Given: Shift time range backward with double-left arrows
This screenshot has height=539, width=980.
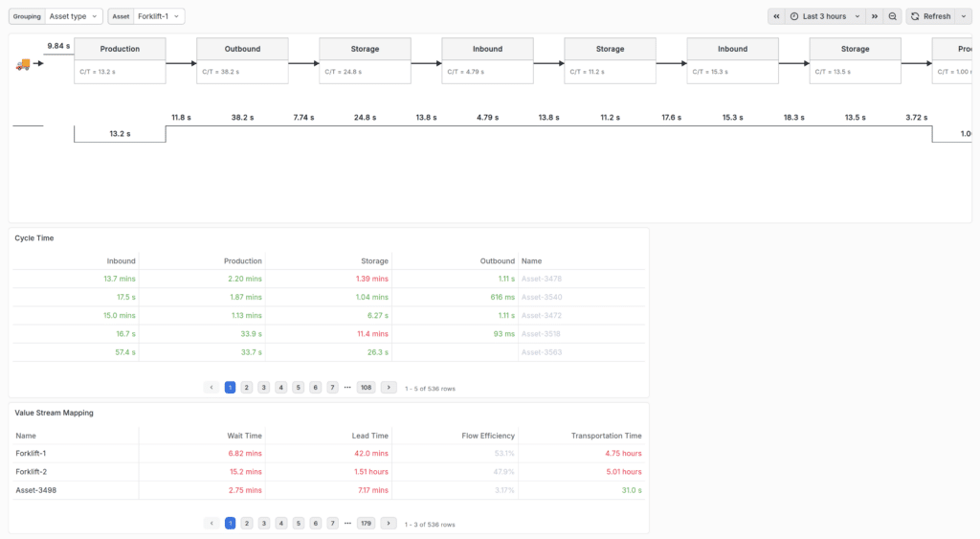Looking at the screenshot, I should (776, 16).
